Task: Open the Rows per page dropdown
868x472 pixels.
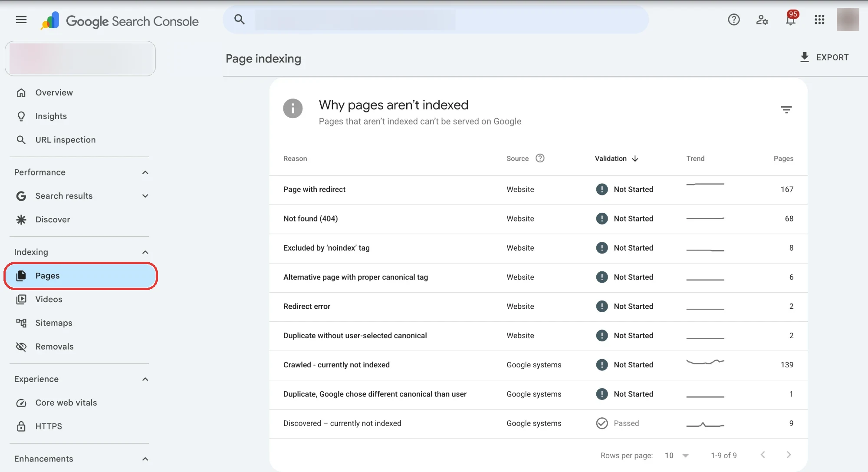Action: coord(677,455)
